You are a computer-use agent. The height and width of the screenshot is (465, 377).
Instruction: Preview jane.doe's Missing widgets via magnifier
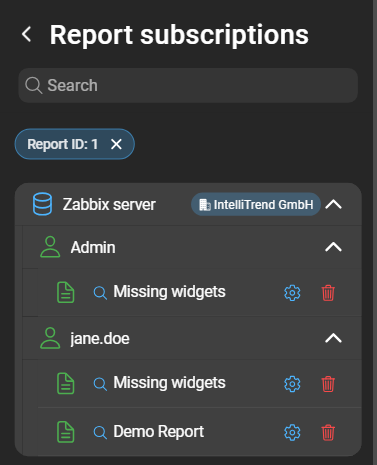click(x=100, y=384)
